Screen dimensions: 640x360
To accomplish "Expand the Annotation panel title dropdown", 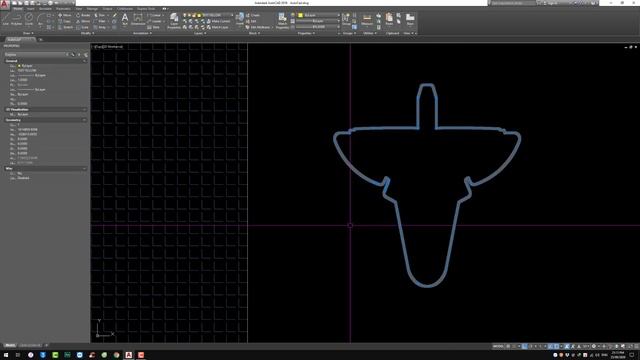I will click(x=142, y=33).
